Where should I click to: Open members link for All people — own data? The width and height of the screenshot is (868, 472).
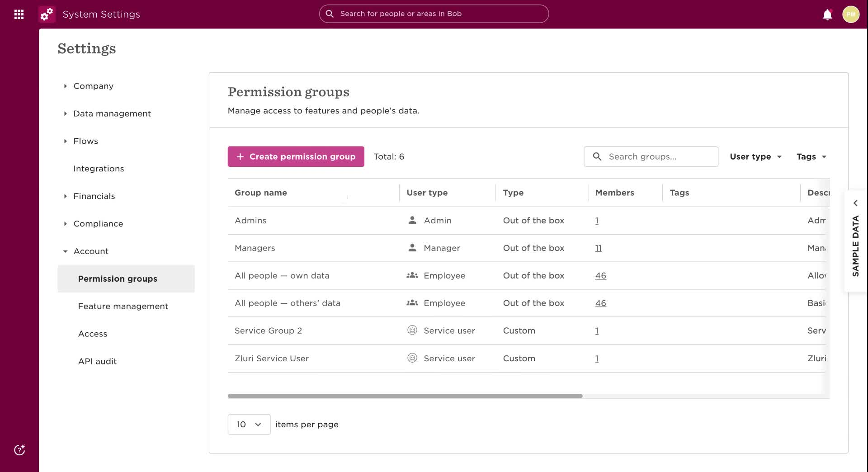click(600, 276)
